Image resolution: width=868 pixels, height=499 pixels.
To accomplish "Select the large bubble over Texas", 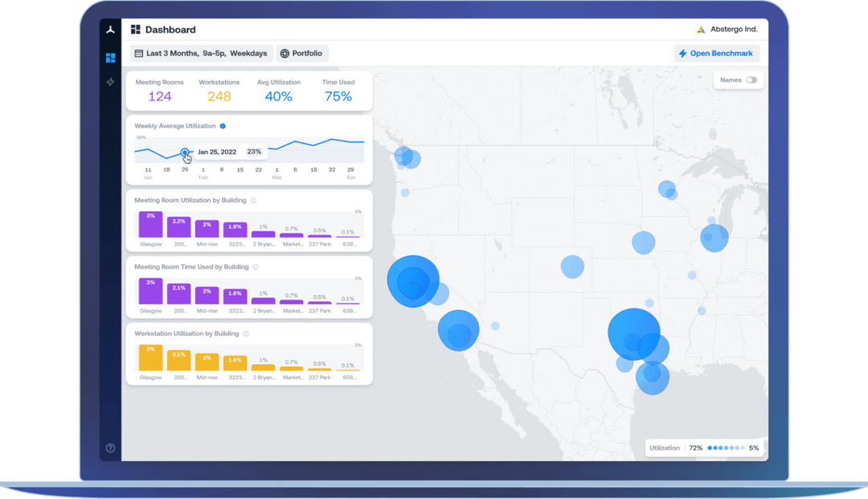I will (635, 332).
